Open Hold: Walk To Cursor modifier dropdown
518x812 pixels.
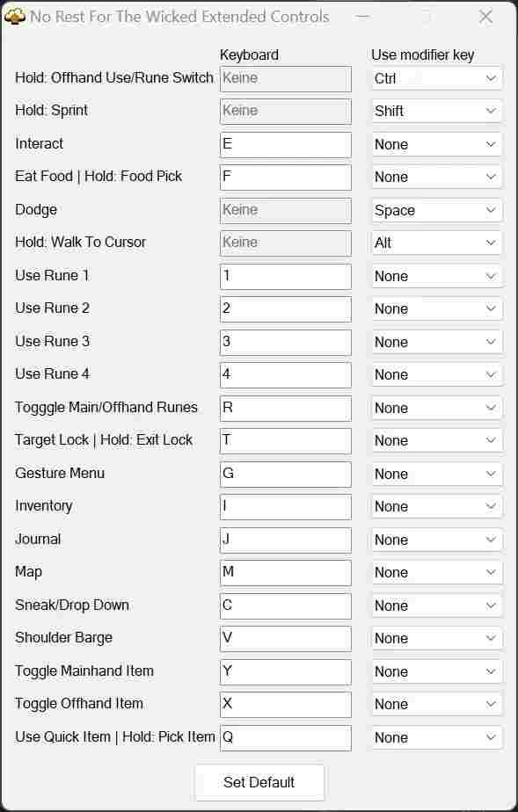[437, 243]
